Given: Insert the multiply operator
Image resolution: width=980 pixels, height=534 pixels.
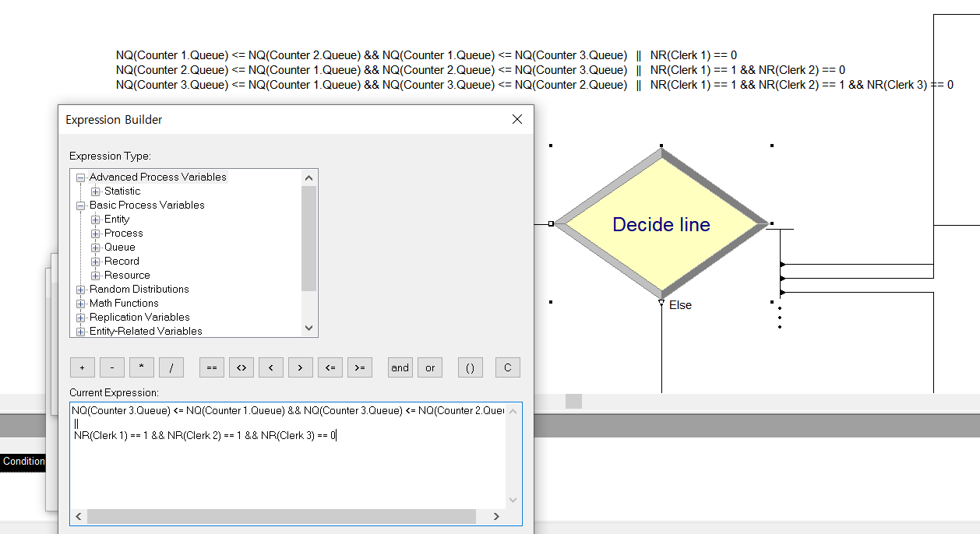Looking at the screenshot, I should (141, 367).
